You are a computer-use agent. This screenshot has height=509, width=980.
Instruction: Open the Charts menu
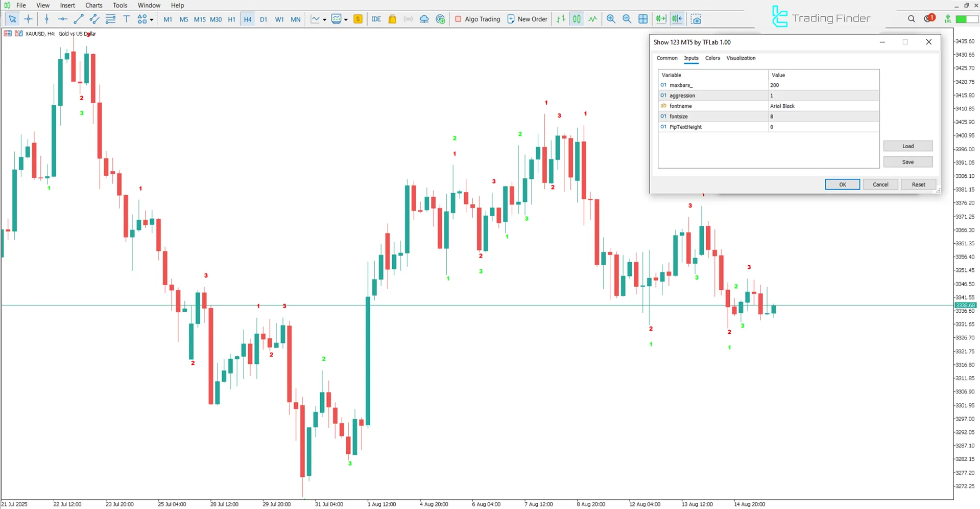coord(93,5)
